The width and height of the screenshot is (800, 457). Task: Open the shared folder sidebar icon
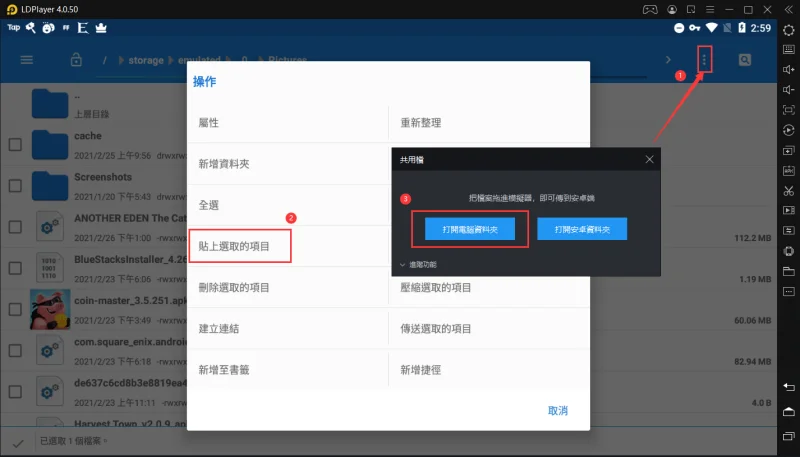789,271
